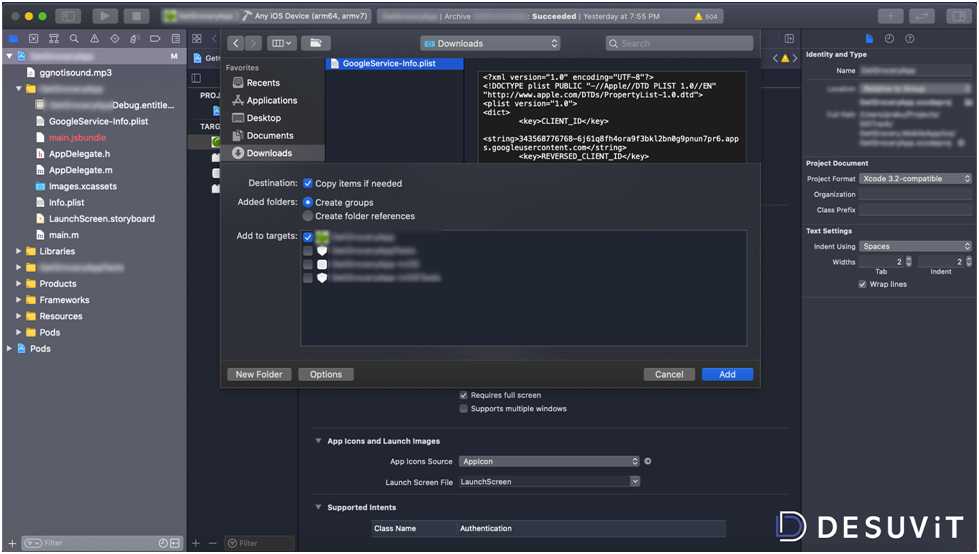Click the Tab width stepper
Viewport: 979px width, 554px height.
(x=908, y=262)
